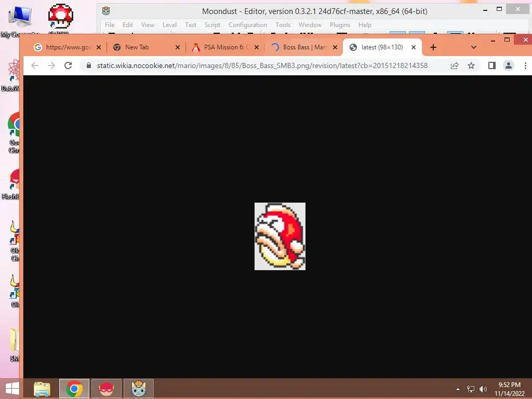This screenshot has height=399, width=532.
Task: Expand Chrome tab search dropdown
Action: point(474,47)
